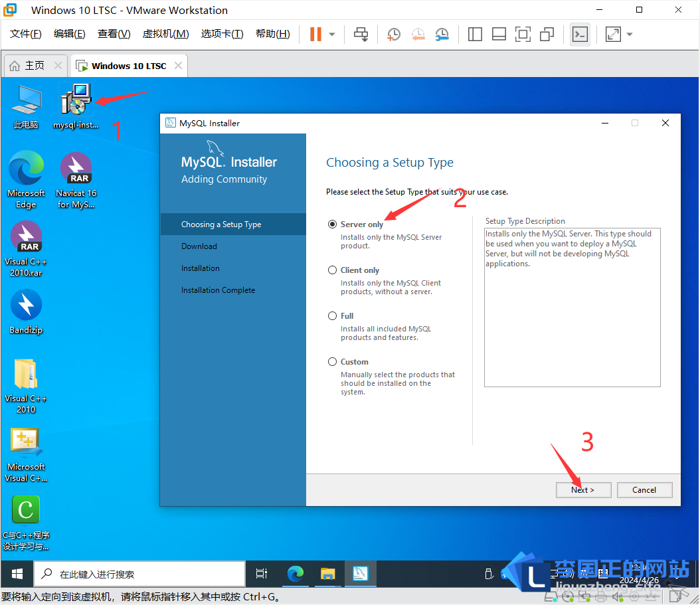The width and height of the screenshot is (700, 605).
Task: Select the C与C++程序设计学习与... desktop icon
Action: (26, 523)
